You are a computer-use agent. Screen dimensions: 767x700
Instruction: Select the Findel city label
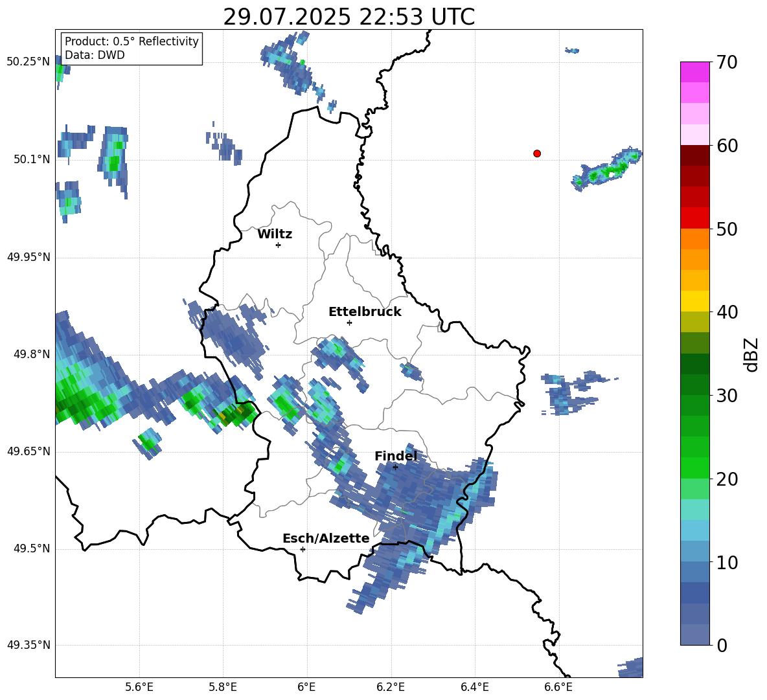(396, 456)
